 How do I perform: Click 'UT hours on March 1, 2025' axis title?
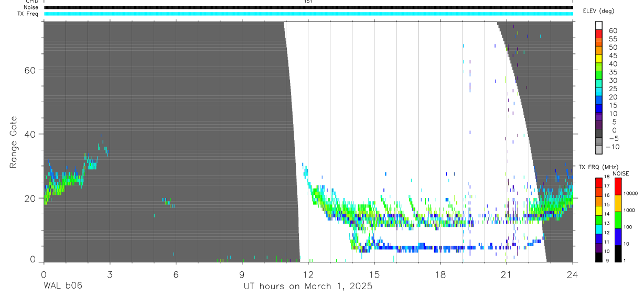308,287
